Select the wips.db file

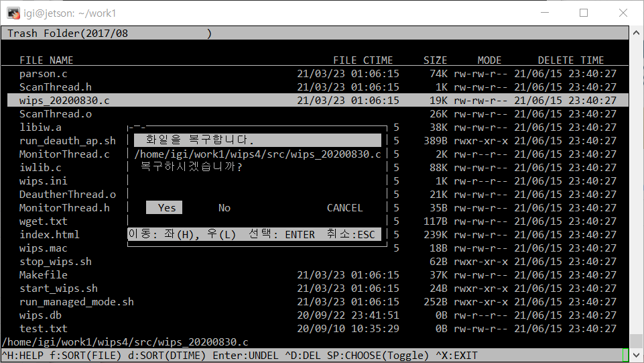tap(40, 315)
